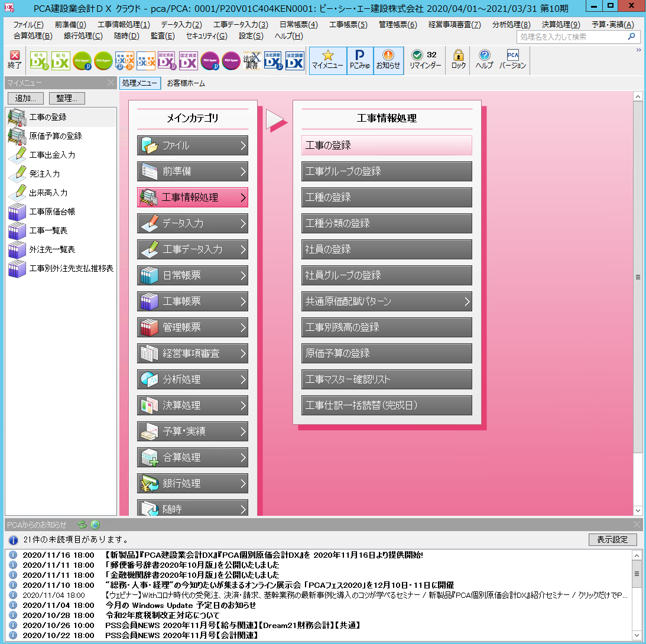This screenshot has width=646, height=644.
Task: Expand the データ入力 category
Action: point(192,223)
